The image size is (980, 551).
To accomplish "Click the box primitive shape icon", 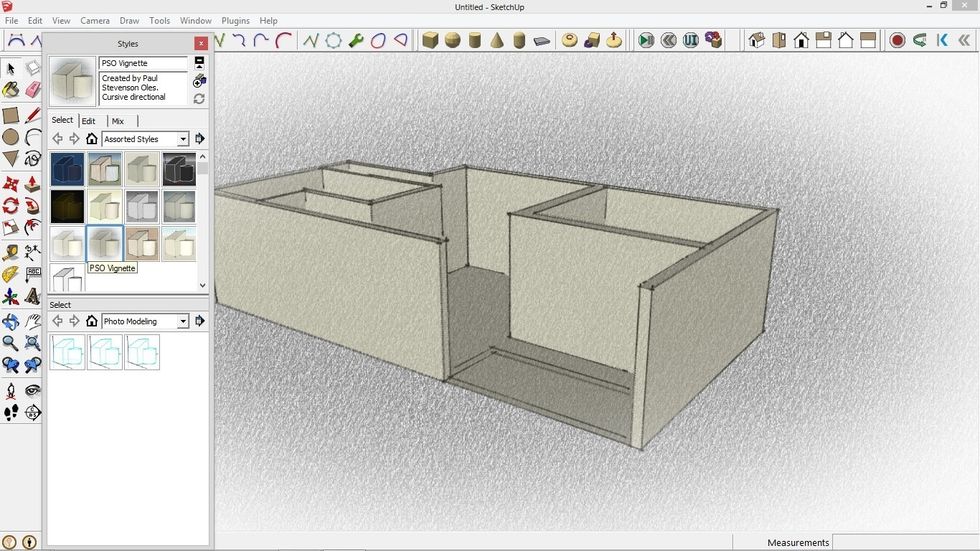I will (430, 41).
